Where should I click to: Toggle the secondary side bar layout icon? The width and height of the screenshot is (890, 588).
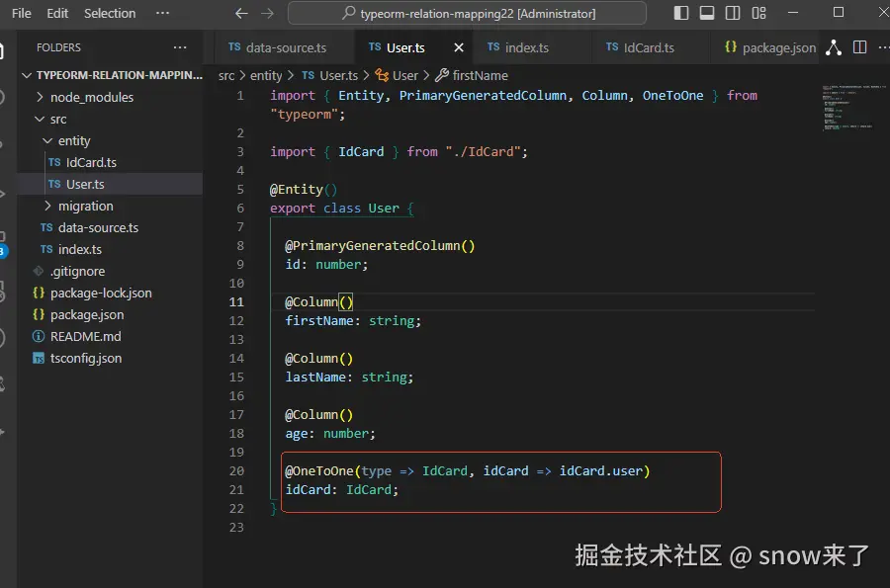click(732, 14)
